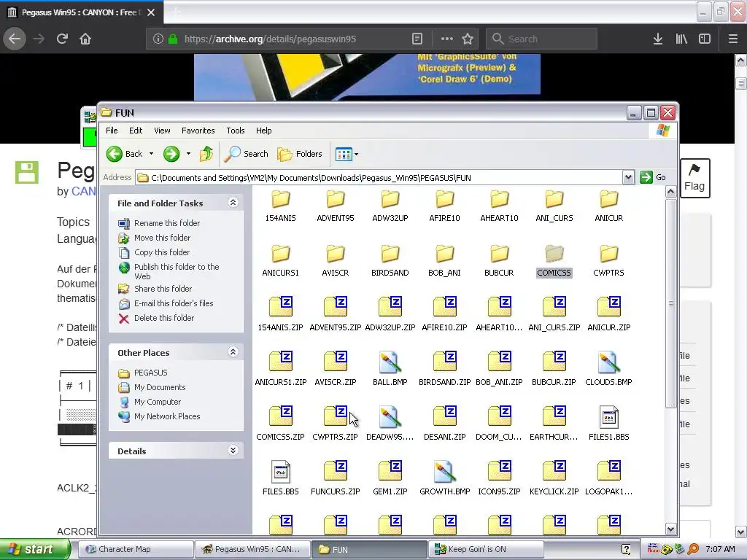Select the COMICSS.ZIP archive
The width and height of the screenshot is (747, 560).
point(280,424)
